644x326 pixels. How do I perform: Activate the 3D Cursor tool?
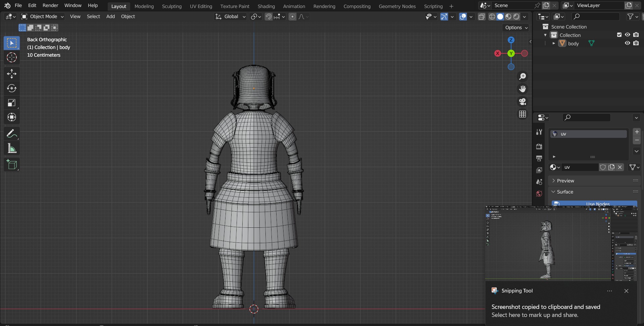tap(12, 58)
